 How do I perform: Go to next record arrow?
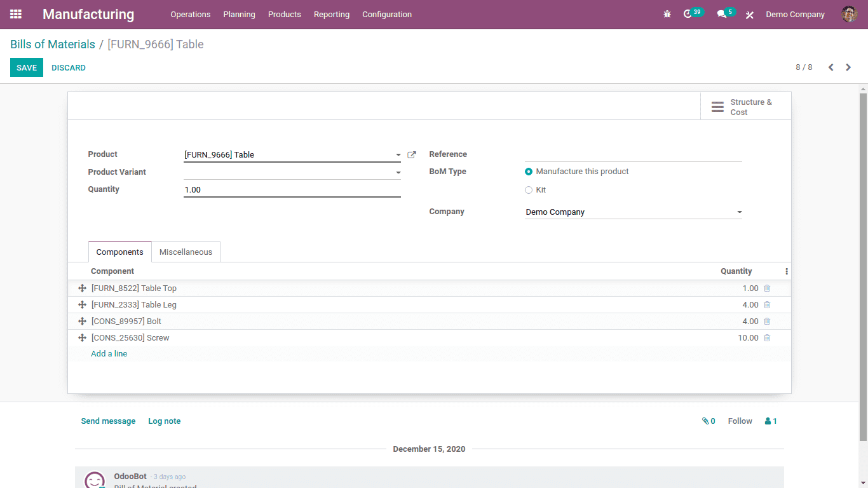[x=848, y=67]
